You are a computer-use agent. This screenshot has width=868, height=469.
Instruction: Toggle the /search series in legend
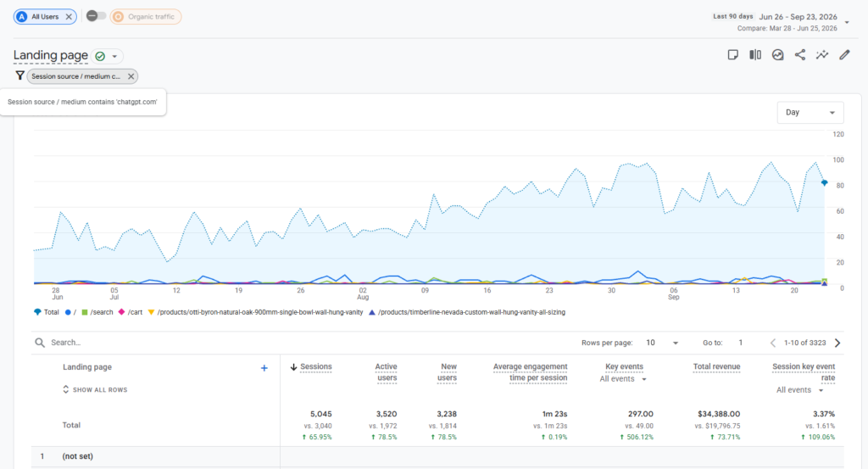click(x=97, y=312)
